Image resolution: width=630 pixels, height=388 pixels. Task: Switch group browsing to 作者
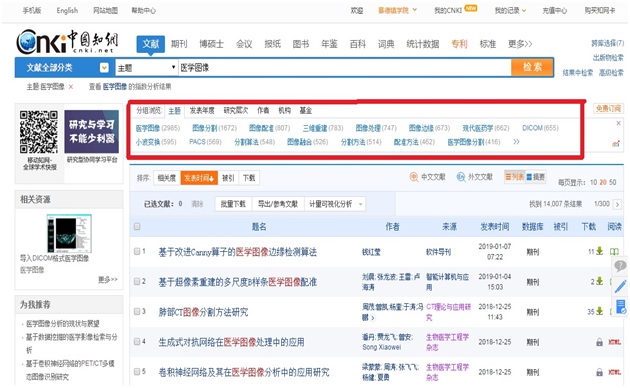point(263,110)
